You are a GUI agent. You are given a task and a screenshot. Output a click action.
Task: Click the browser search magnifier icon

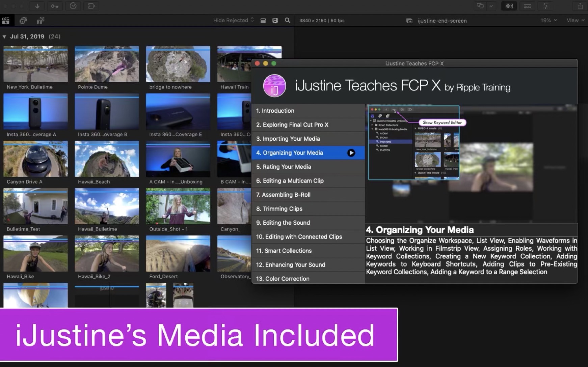click(287, 20)
